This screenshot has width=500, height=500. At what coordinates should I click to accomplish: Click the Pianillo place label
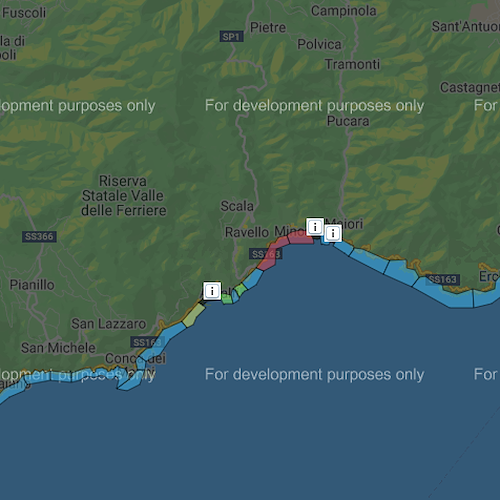point(32,285)
